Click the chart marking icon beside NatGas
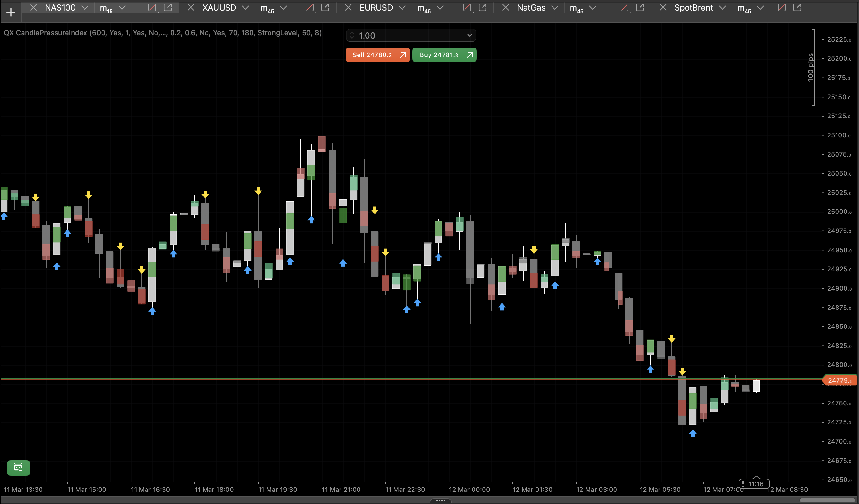This screenshot has width=859, height=504. click(624, 7)
